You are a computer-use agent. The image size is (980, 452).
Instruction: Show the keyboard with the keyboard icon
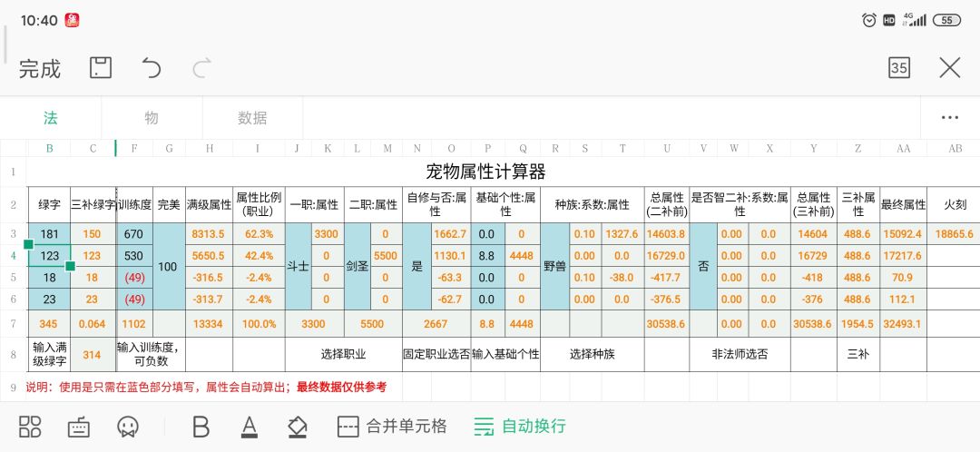[79, 427]
